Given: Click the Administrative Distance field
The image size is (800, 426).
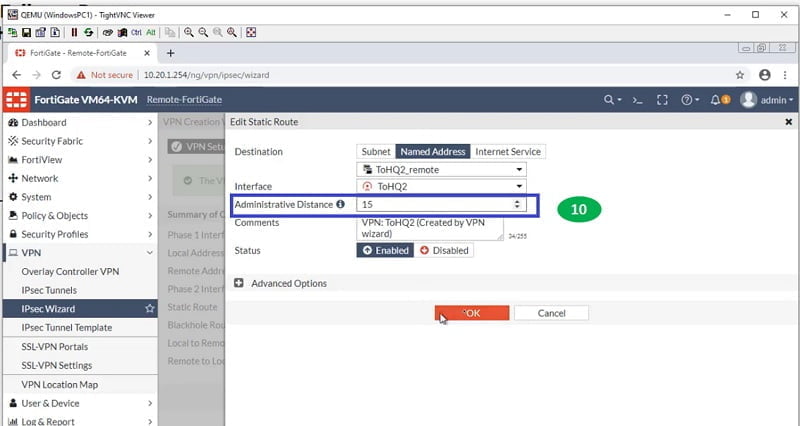Looking at the screenshot, I should pos(441,204).
